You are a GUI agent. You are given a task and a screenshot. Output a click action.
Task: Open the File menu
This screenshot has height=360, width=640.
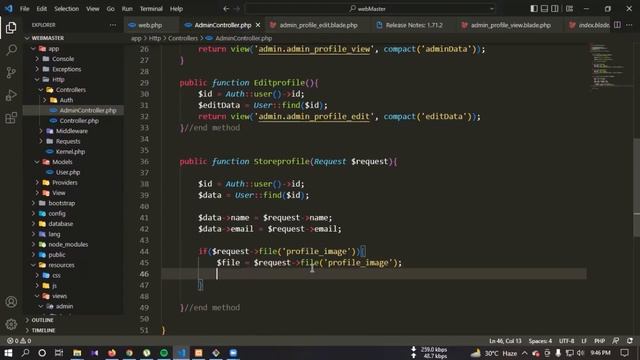click(x=24, y=9)
